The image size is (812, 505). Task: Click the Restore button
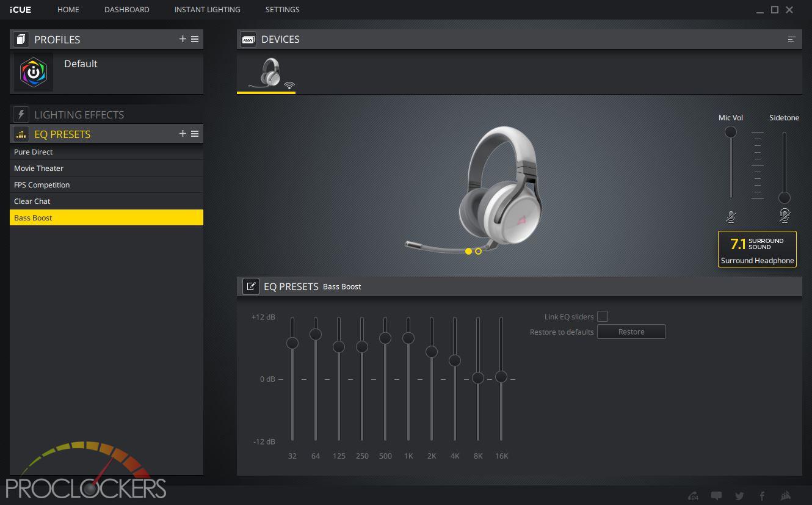[631, 332]
